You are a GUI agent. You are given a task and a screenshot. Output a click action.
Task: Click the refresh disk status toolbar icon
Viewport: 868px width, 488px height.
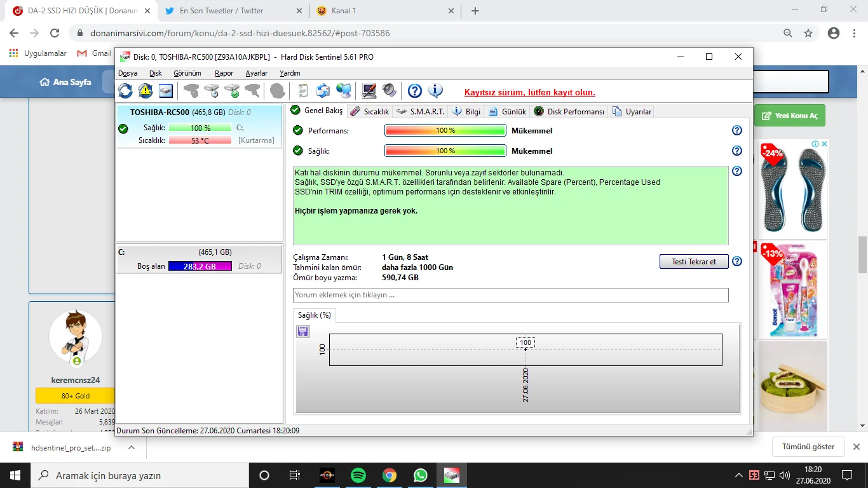pyautogui.click(x=125, y=91)
